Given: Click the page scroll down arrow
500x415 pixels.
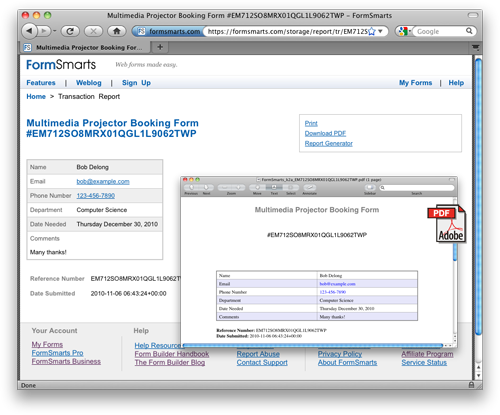Looking at the screenshot, I should (478, 375).
